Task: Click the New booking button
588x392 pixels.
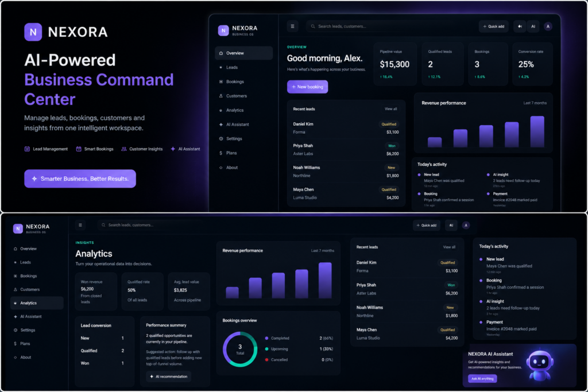Action: pyautogui.click(x=308, y=87)
